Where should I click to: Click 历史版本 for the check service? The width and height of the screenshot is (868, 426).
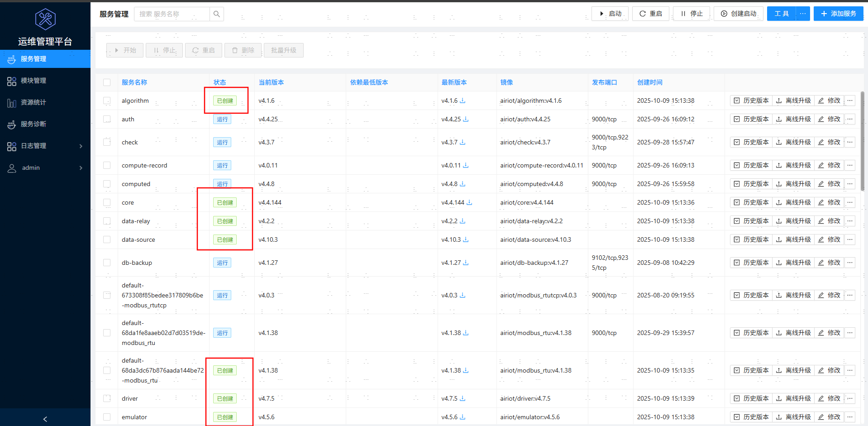(751, 142)
